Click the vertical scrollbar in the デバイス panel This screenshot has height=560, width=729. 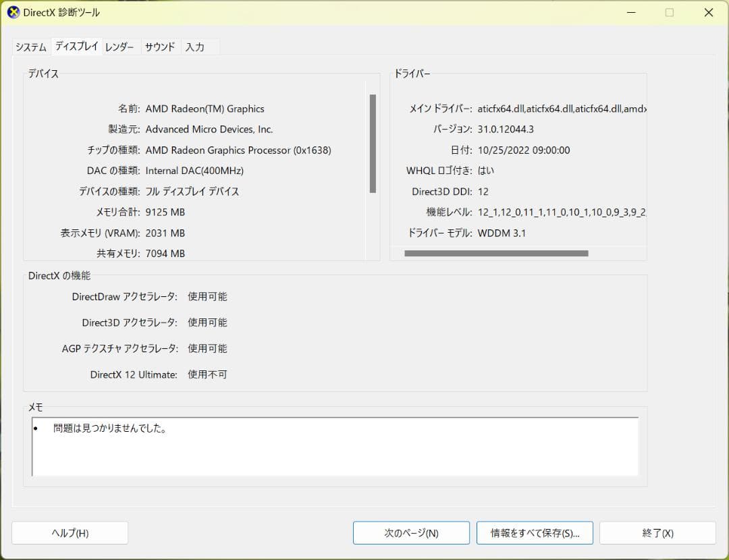(372, 142)
